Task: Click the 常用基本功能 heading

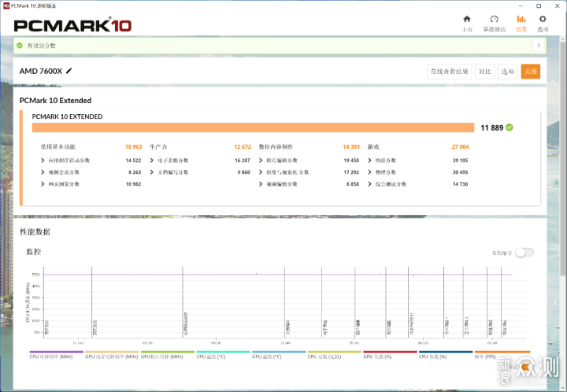Action: tap(57, 146)
